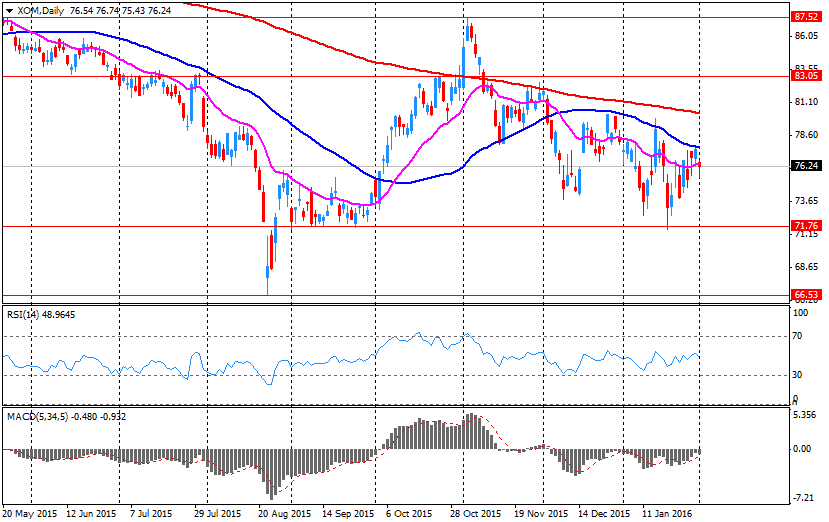
Task: Click the MACD(5,34,5) indicator label
Action: (x=67, y=417)
